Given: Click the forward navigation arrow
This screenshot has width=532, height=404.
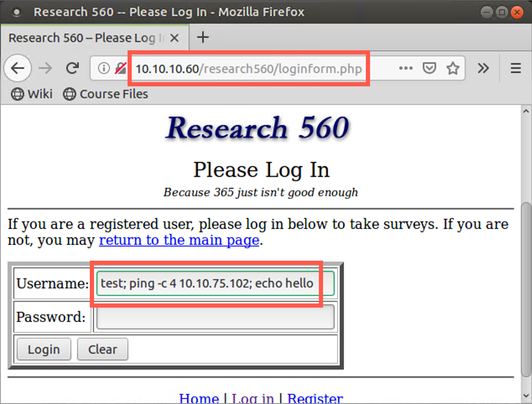Looking at the screenshot, I should tap(45, 68).
